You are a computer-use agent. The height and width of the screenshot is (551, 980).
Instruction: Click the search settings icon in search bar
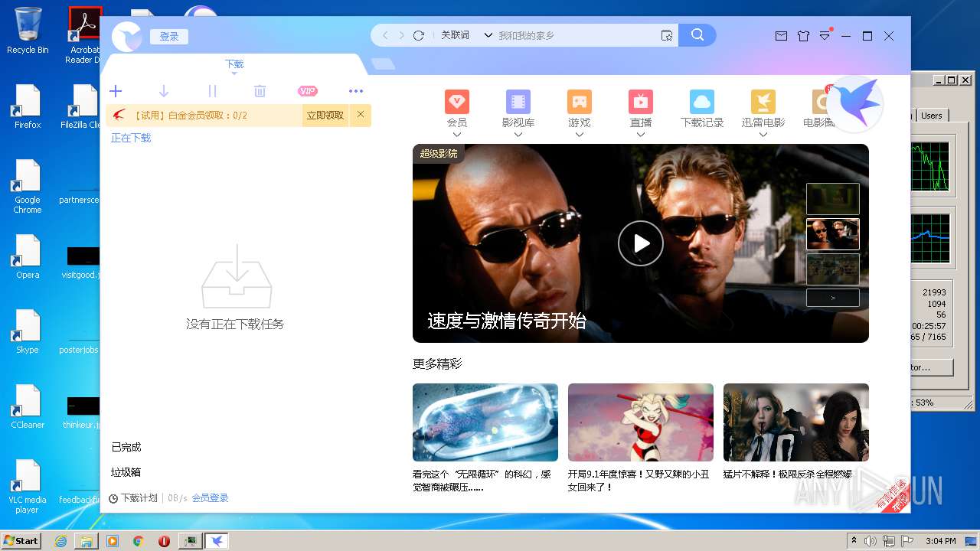(667, 35)
